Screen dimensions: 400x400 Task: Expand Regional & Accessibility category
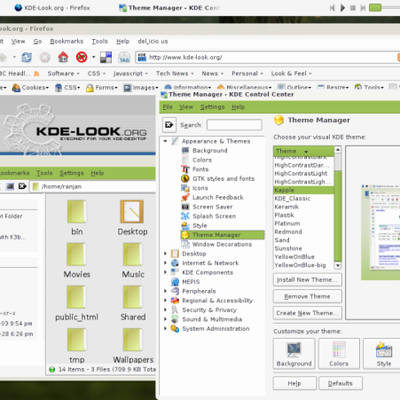point(165,300)
